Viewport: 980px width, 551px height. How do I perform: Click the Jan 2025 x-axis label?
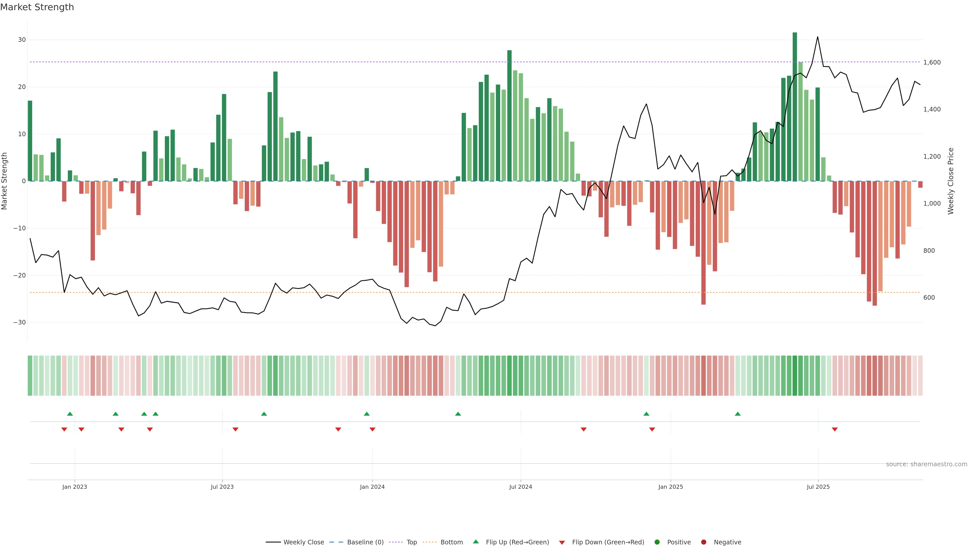point(671,487)
